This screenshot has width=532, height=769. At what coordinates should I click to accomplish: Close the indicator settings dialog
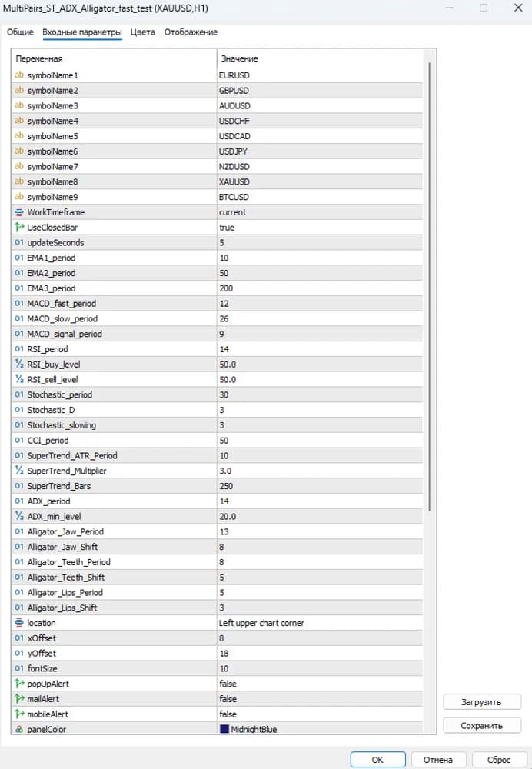(x=518, y=8)
